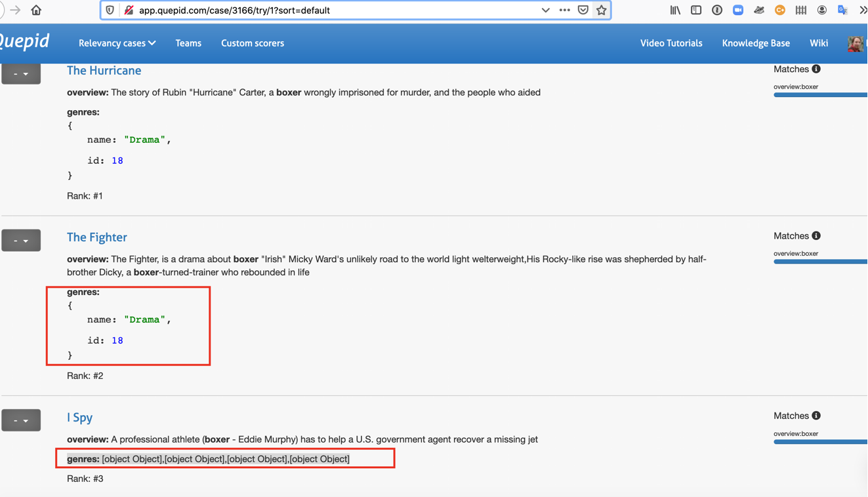Open the Knowledge Base menu item

(x=756, y=43)
